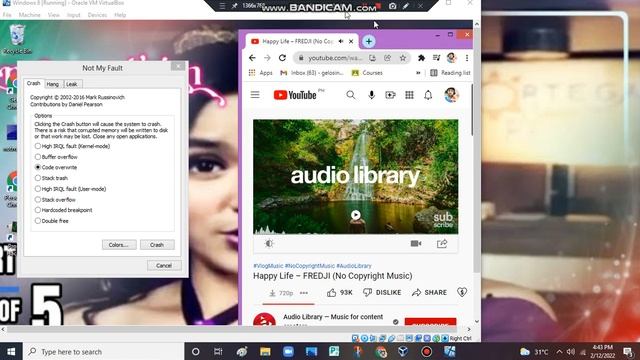The image size is (640, 360).
Task: Click the address bar youtube.com URL
Action: pos(335,58)
